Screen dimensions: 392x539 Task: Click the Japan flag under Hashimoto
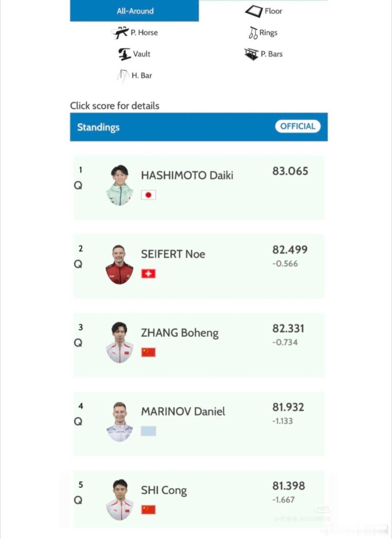(x=148, y=195)
